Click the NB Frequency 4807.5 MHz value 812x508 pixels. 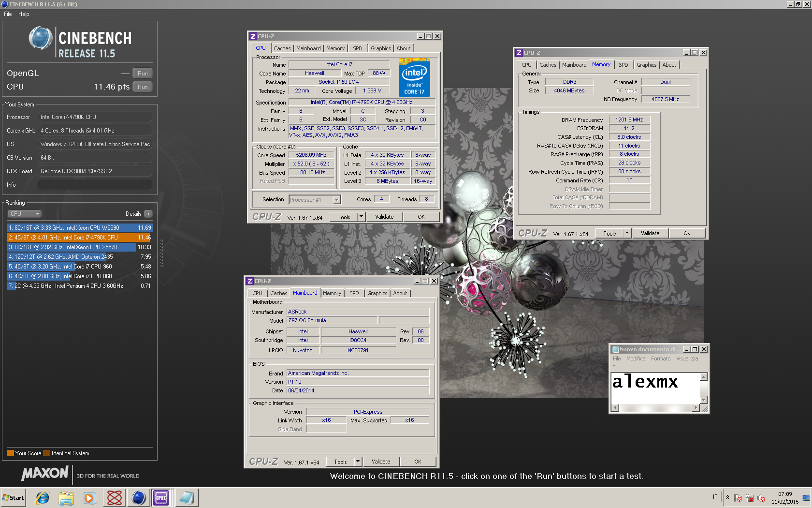tap(665, 99)
